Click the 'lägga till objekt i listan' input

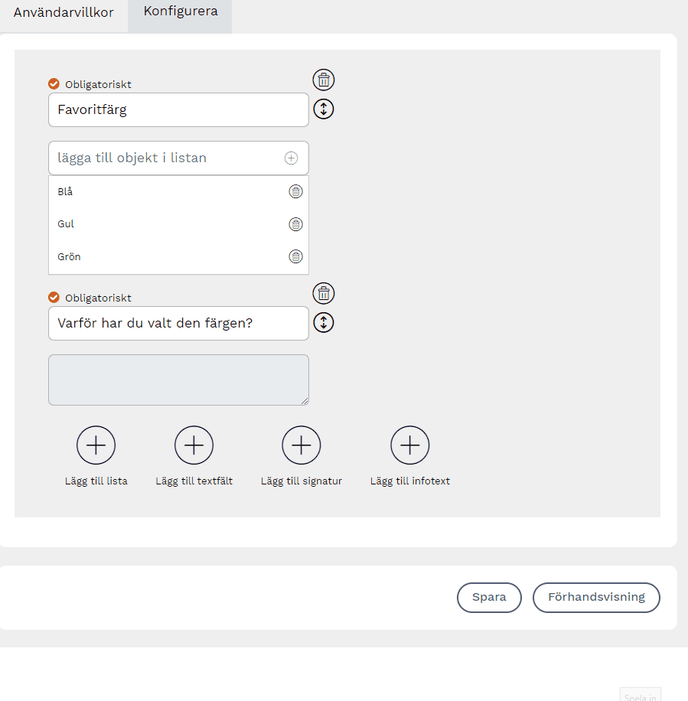(165, 158)
